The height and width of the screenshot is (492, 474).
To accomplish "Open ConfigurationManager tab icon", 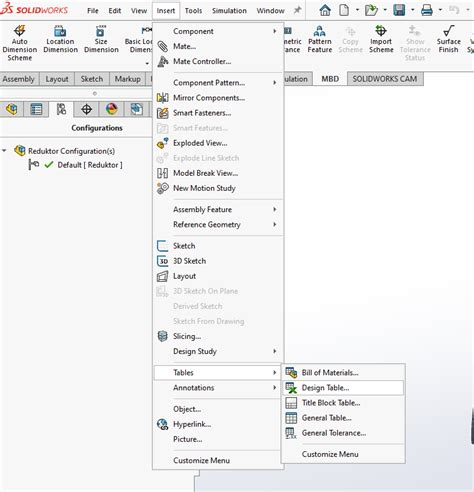I will pos(61,109).
